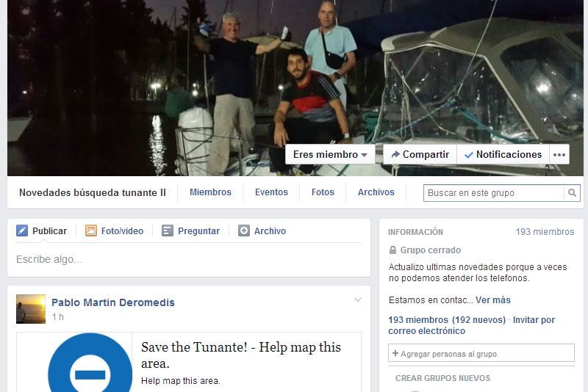Image resolution: width=588 pixels, height=392 pixels.
Task: Click Invitar por correo electrónico
Action: pyautogui.click(x=471, y=325)
